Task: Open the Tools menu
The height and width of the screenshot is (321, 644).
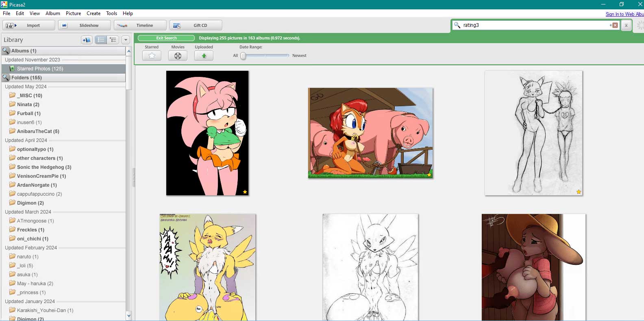Action: (x=111, y=13)
